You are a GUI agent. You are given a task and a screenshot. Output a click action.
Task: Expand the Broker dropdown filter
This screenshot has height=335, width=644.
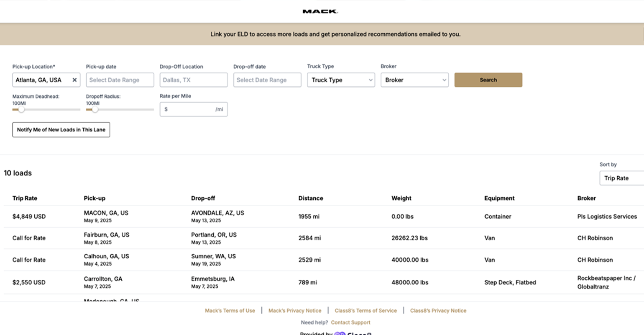tap(414, 80)
